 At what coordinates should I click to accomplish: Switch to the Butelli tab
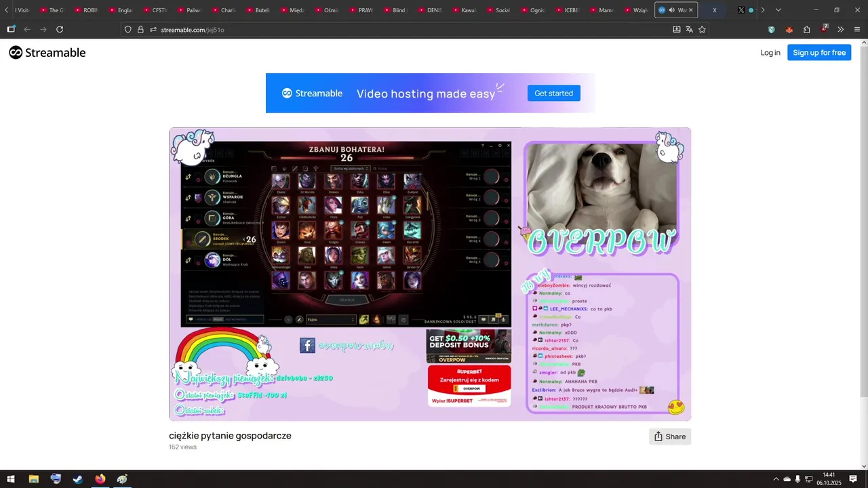click(259, 10)
